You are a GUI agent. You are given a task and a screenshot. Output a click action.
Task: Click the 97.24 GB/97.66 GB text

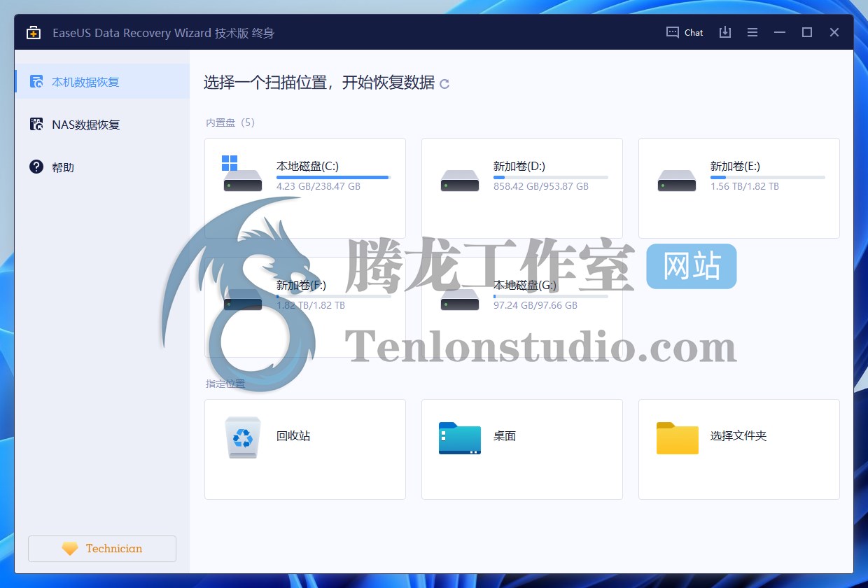[535, 306]
